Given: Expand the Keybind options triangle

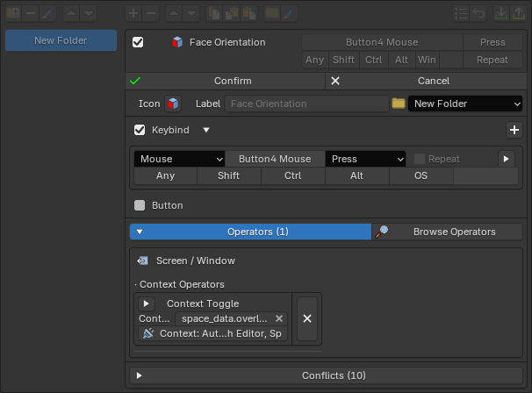Looking at the screenshot, I should 206,130.
